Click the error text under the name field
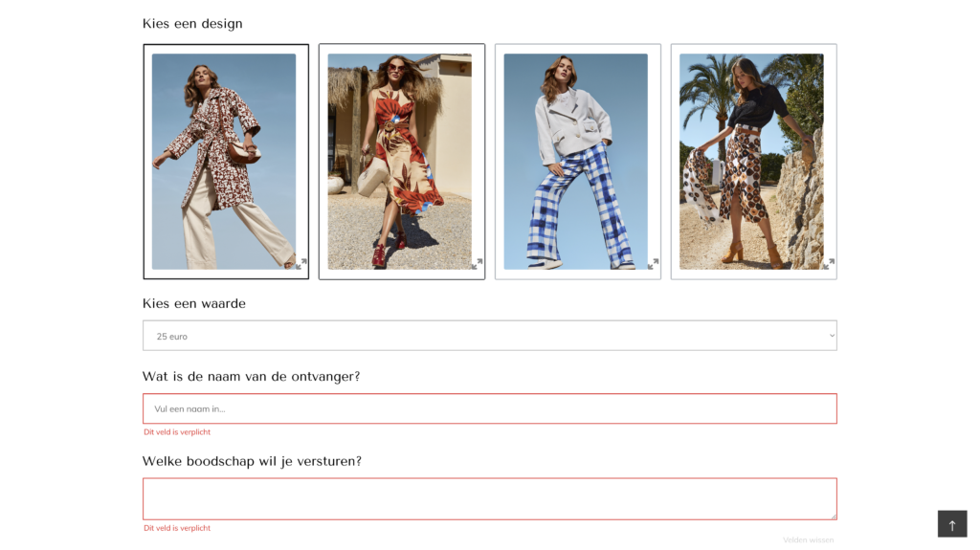Viewport: 980px width, 550px height. tap(177, 432)
